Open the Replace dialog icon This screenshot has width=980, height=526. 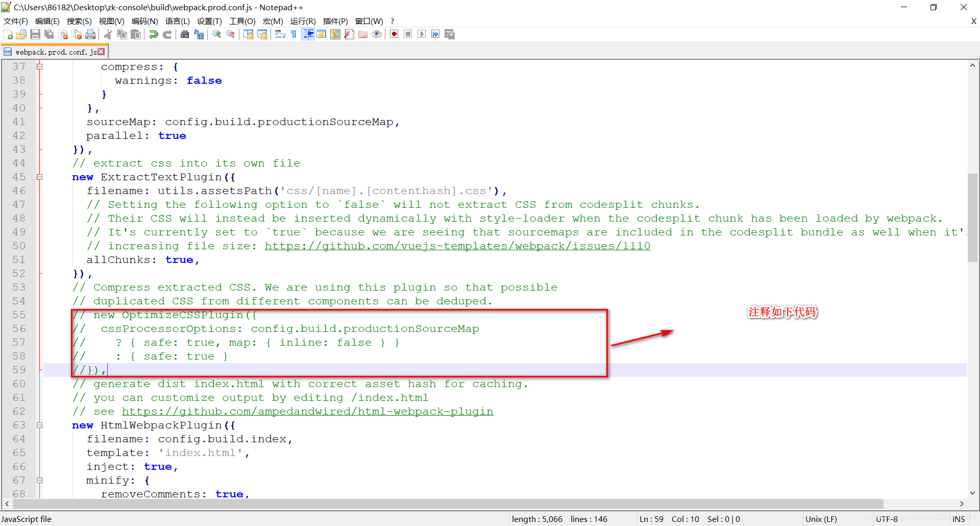point(199,34)
